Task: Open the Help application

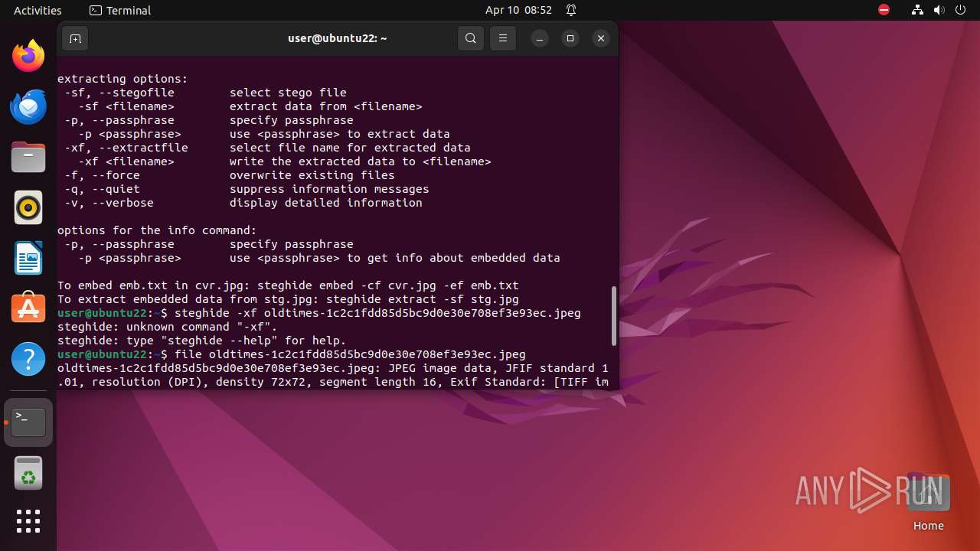Action: [x=28, y=359]
